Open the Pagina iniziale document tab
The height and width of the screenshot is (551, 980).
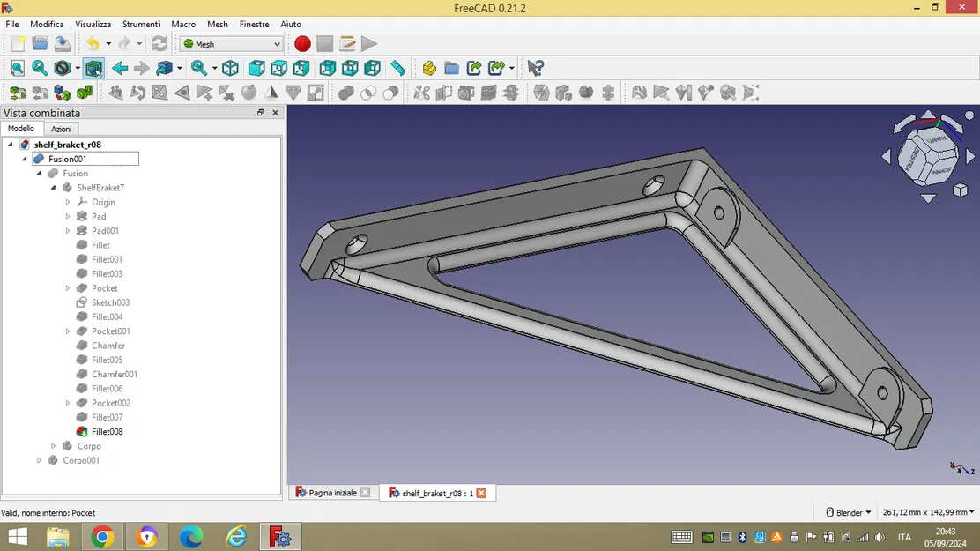(x=332, y=493)
